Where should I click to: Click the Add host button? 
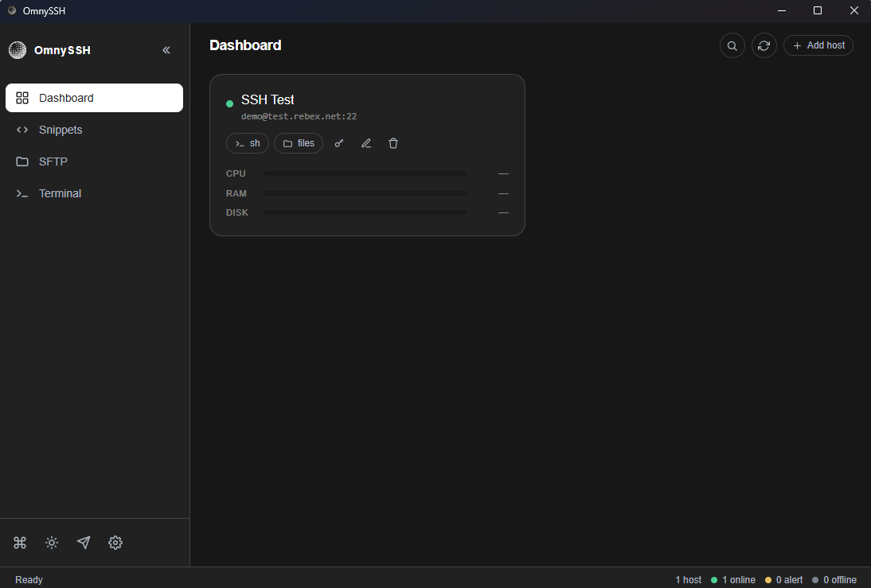click(818, 45)
